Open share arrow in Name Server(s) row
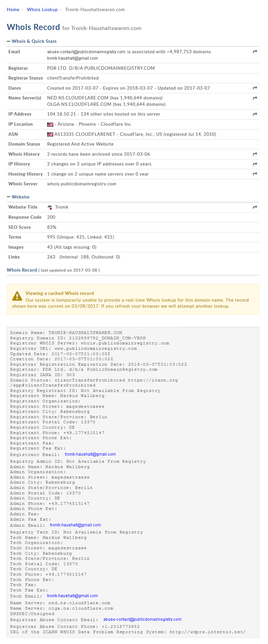The width and height of the screenshot is (268, 644). (x=255, y=98)
